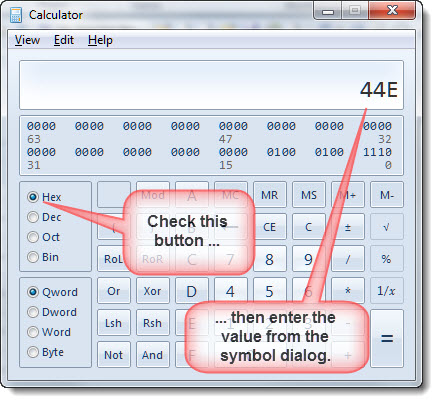Click the display showing 44E
The height and width of the screenshot is (403, 438).
(211, 85)
